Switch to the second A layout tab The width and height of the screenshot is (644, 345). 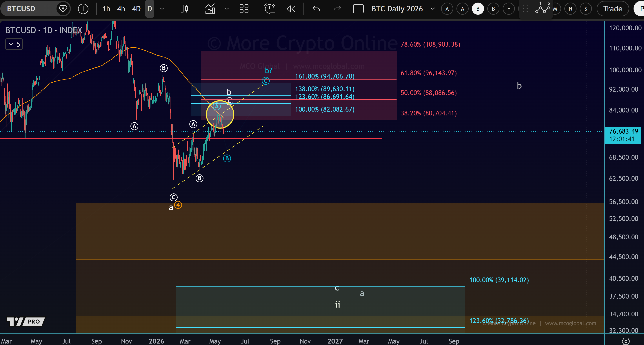pyautogui.click(x=463, y=9)
